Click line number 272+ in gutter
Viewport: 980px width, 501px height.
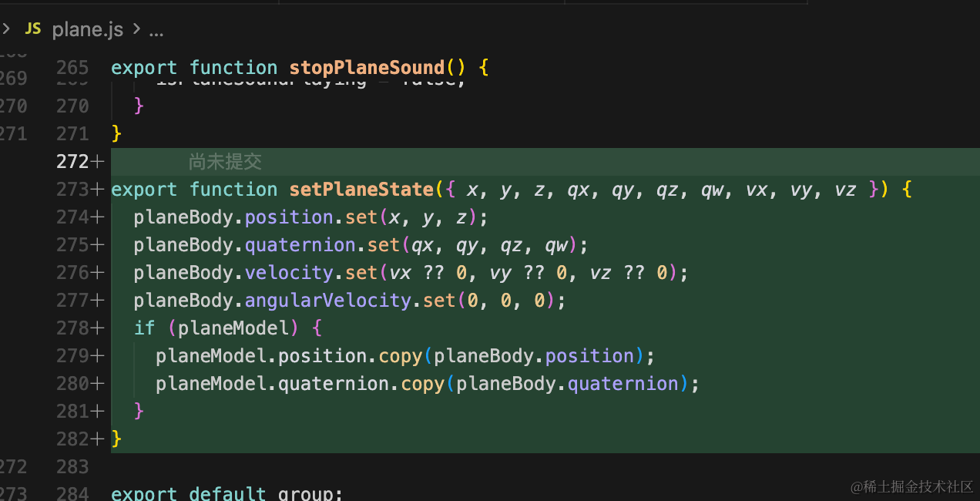pos(79,162)
